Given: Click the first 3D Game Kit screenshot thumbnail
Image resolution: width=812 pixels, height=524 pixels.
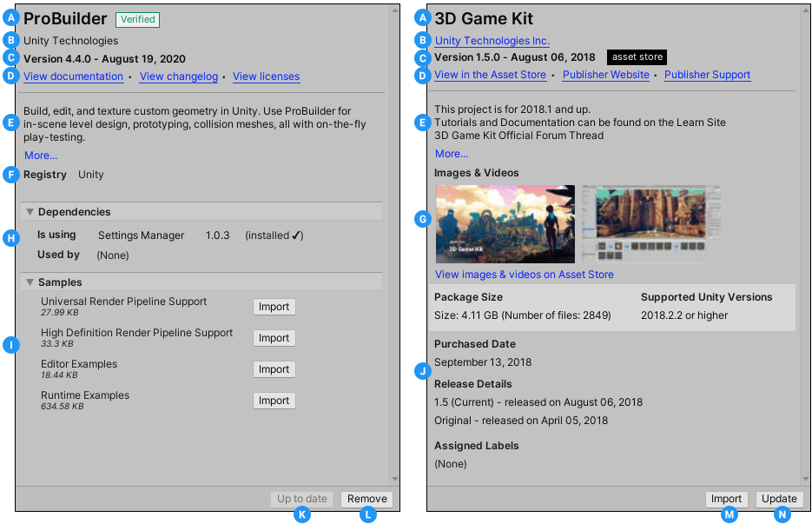Looking at the screenshot, I should click(x=505, y=223).
